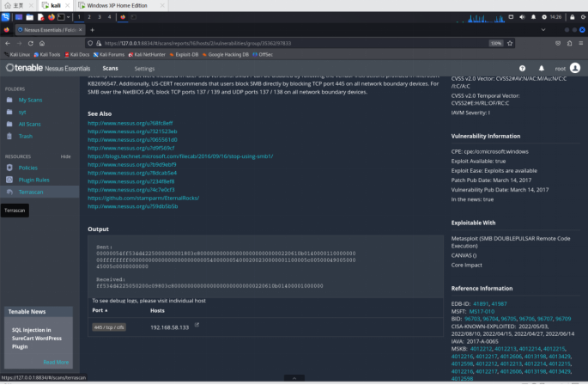Switch to workspace 3
Image resolution: width=588 pixels, height=385 pixels.
coord(100,17)
